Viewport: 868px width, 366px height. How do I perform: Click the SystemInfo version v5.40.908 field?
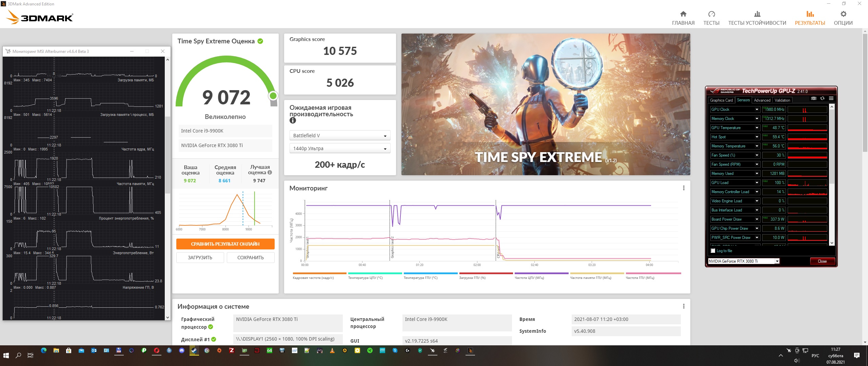click(626, 331)
